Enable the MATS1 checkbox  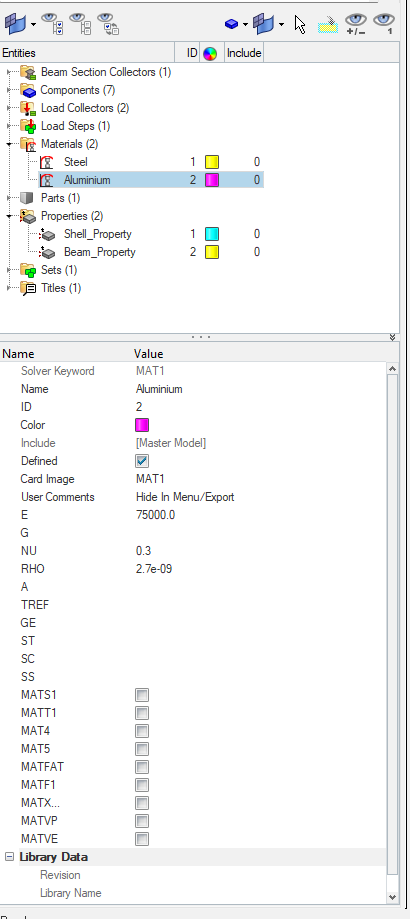click(142, 695)
